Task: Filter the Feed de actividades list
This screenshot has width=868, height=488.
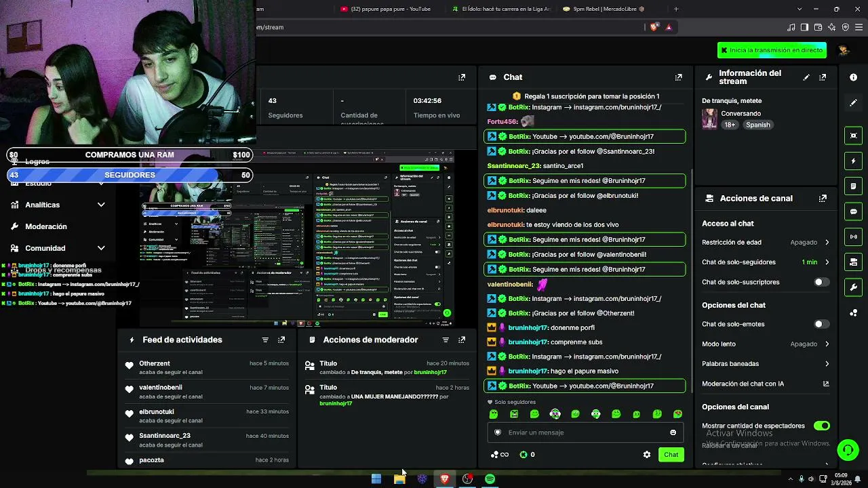Action: (x=265, y=340)
